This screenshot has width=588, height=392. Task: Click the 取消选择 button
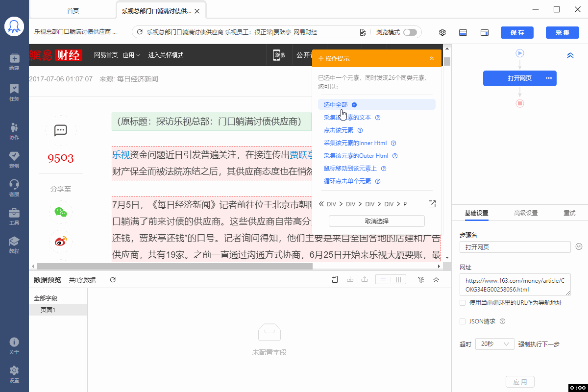point(377,221)
